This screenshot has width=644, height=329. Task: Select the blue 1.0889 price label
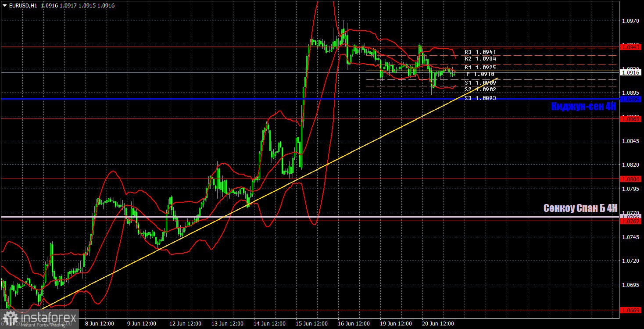coord(631,100)
